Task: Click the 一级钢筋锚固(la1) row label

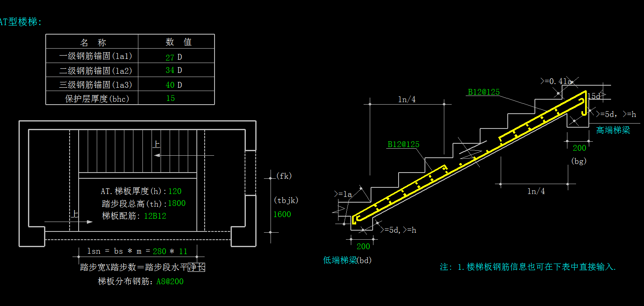Action: click(x=96, y=56)
